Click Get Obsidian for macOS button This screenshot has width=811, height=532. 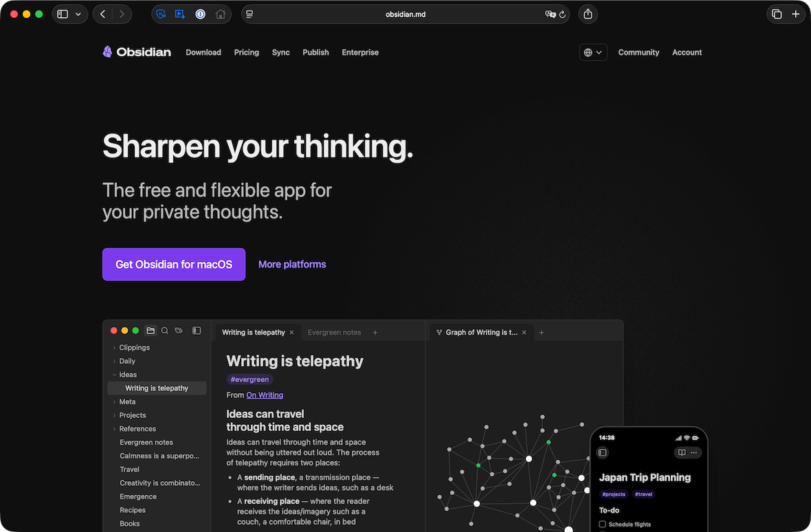click(x=174, y=265)
